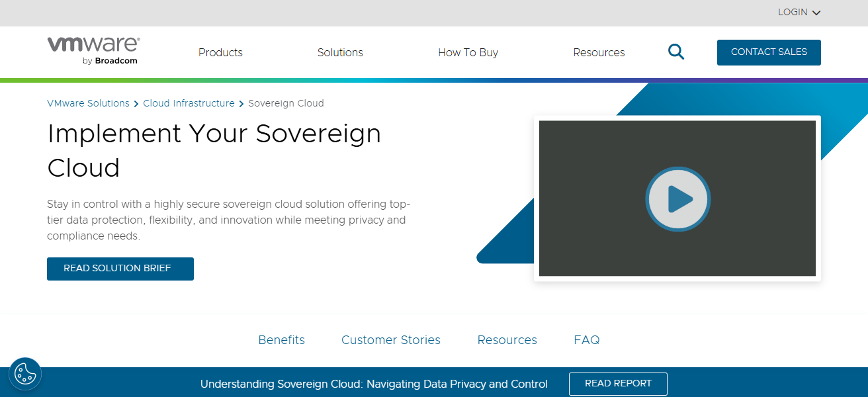
Task: Open the Products navigation menu
Action: click(x=220, y=52)
